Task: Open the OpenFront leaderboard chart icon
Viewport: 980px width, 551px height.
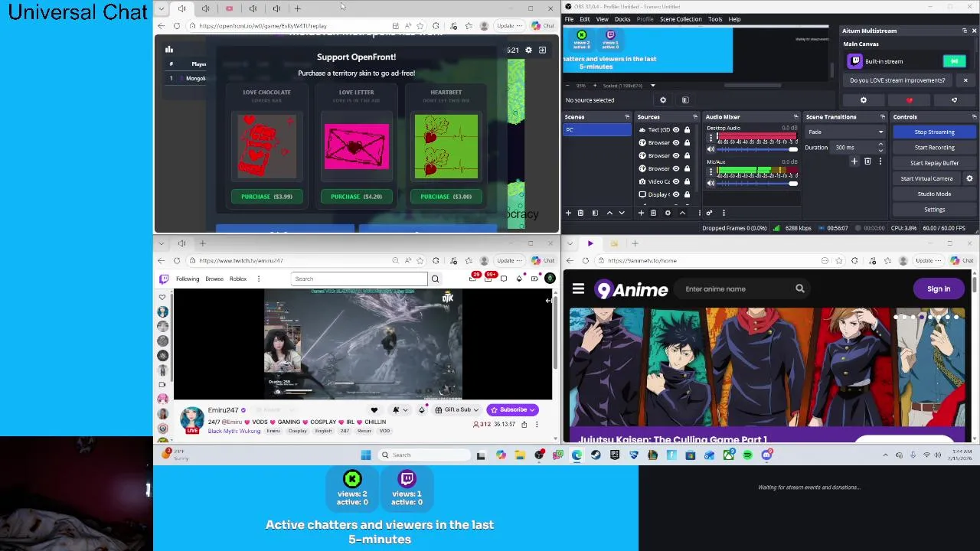Action: (x=169, y=50)
